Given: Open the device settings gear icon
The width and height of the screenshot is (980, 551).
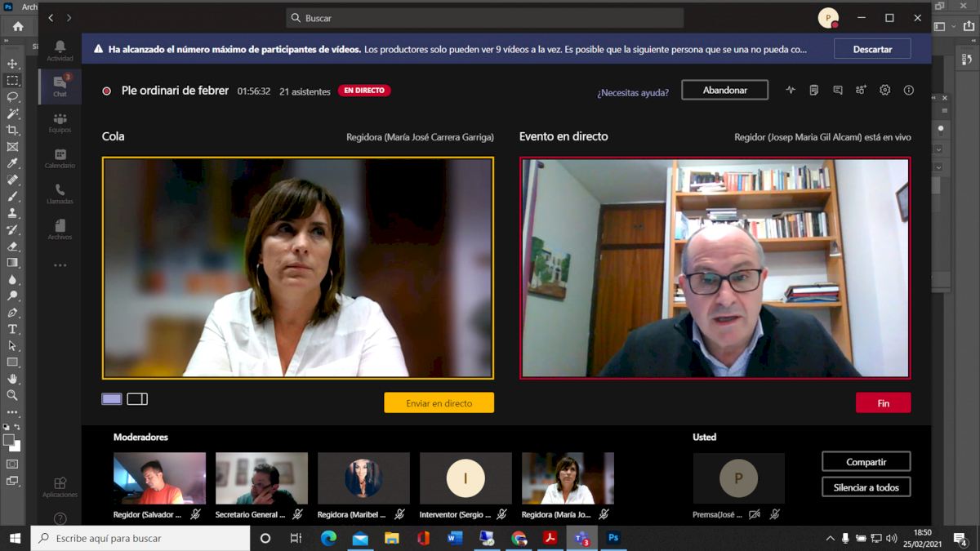Looking at the screenshot, I should (884, 91).
